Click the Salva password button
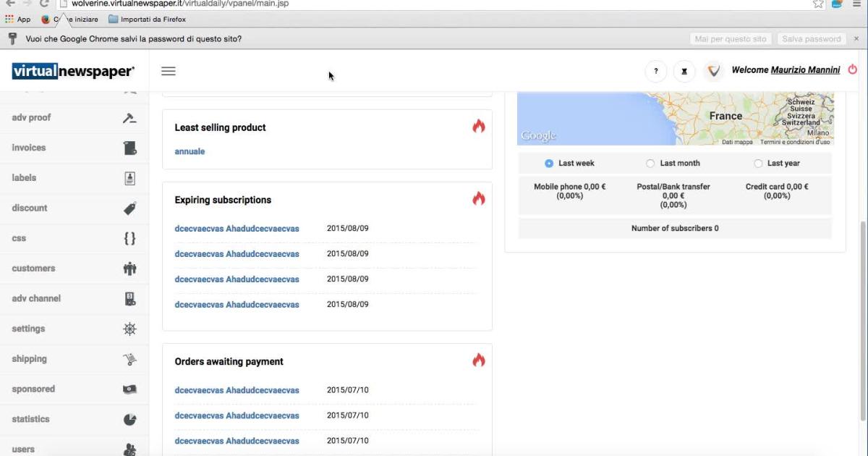This screenshot has height=456, width=868. (x=811, y=39)
